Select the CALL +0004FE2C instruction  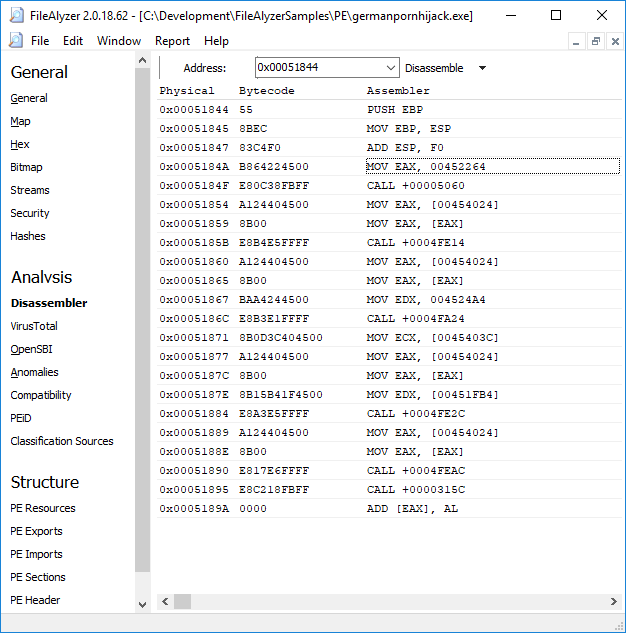point(416,414)
